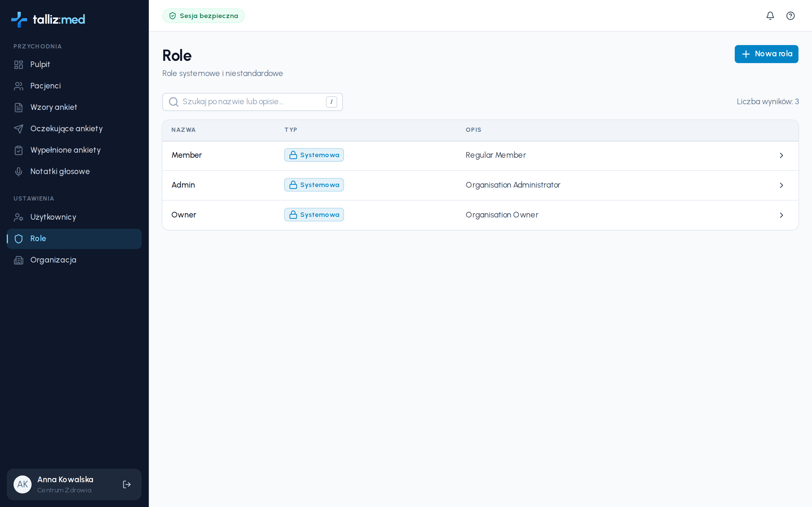This screenshot has height=507, width=812.
Task: Click the Pulpit dashboard icon
Action: pyautogui.click(x=18, y=65)
